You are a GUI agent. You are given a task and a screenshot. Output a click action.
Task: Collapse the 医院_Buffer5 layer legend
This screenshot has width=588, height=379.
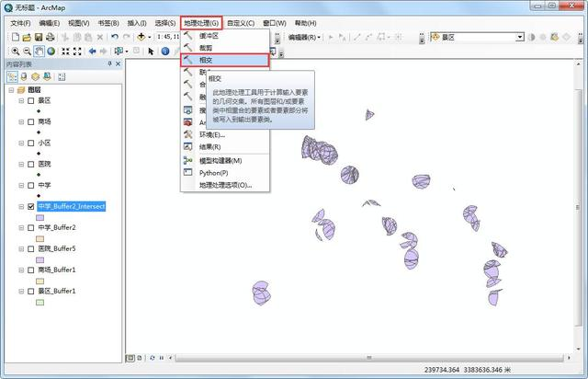[21, 248]
